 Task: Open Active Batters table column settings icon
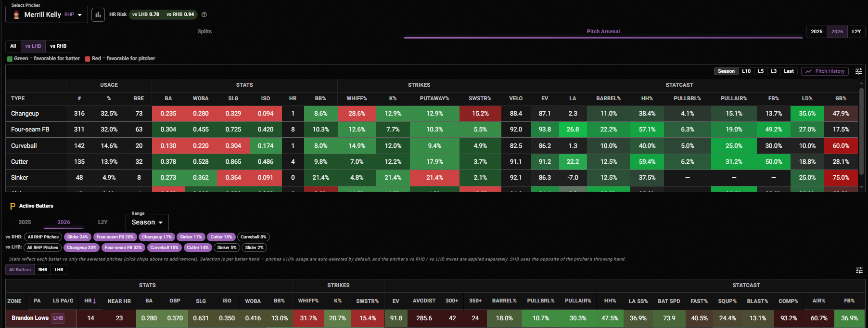(859, 270)
